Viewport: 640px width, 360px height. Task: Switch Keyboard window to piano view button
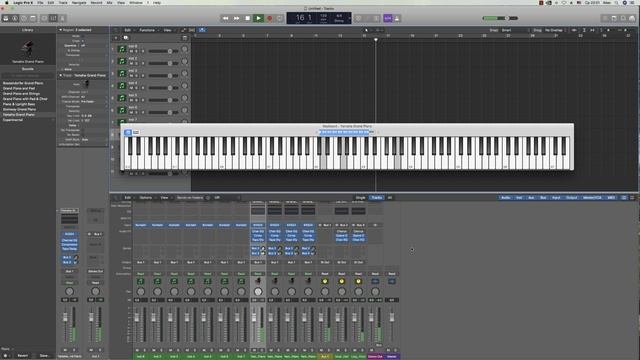click(128, 132)
